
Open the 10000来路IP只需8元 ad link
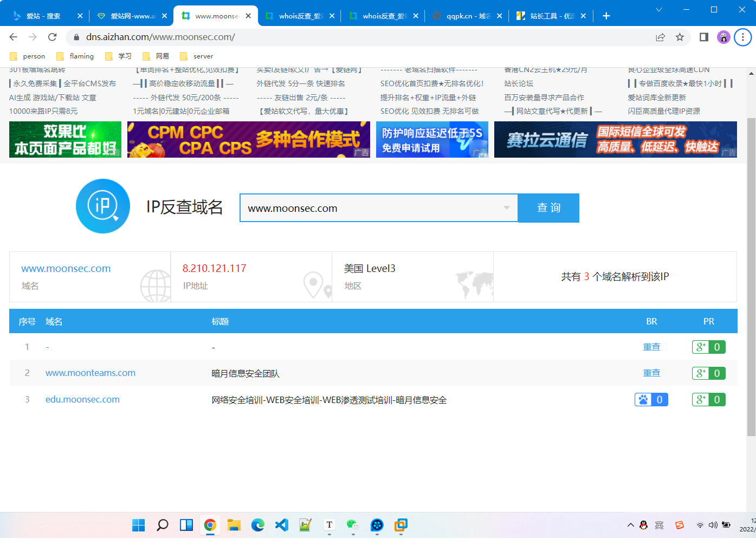click(x=43, y=111)
